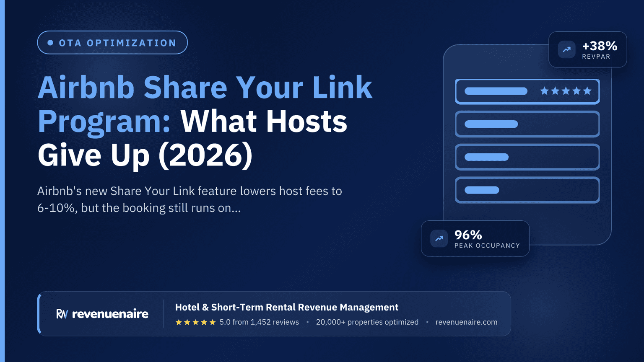Select the third list row in the mockup card
644x362 pixels.
point(527,157)
